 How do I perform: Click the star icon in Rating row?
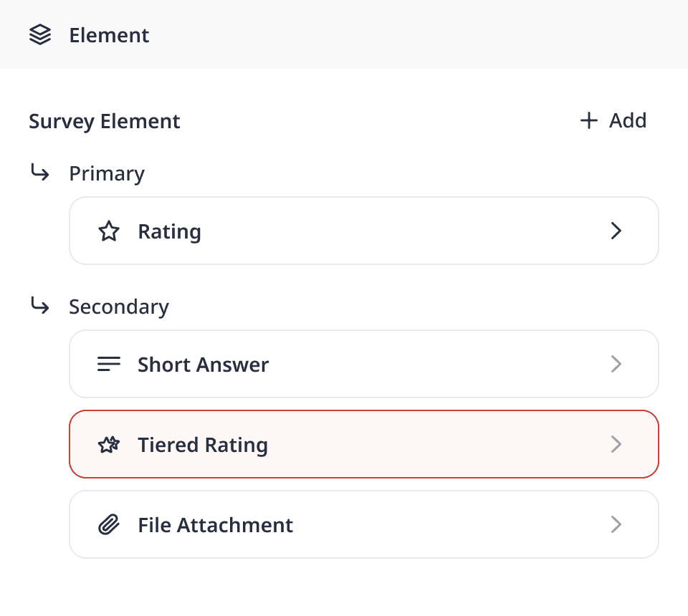[109, 231]
